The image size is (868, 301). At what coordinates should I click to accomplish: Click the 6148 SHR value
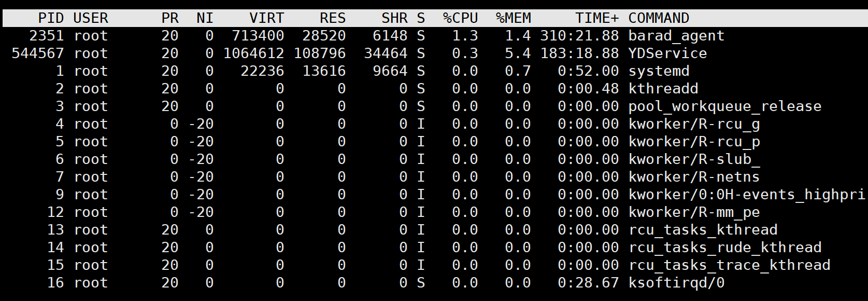[x=390, y=36]
